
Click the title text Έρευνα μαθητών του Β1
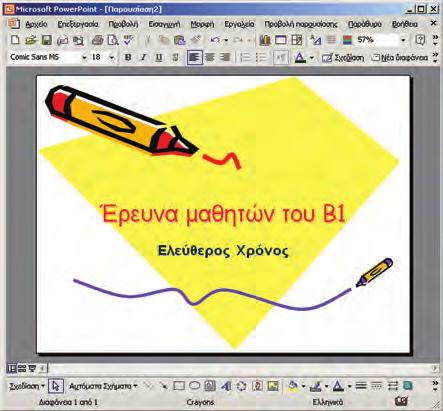point(223,214)
